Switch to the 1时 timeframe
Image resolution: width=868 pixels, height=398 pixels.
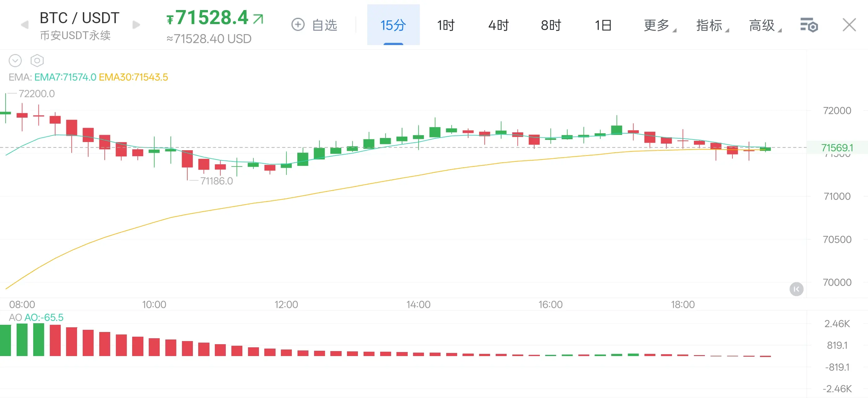pos(446,25)
